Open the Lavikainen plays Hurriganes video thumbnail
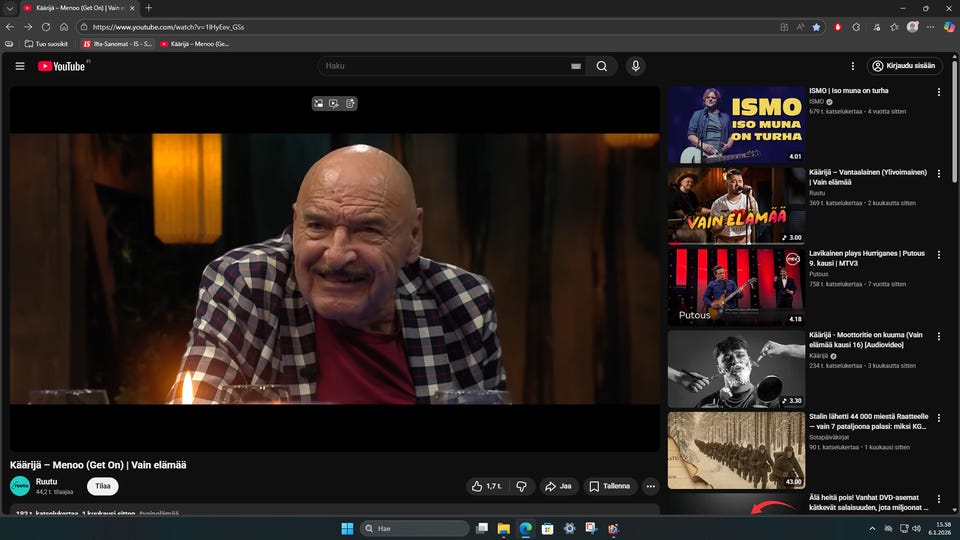The image size is (960, 540). click(735, 286)
